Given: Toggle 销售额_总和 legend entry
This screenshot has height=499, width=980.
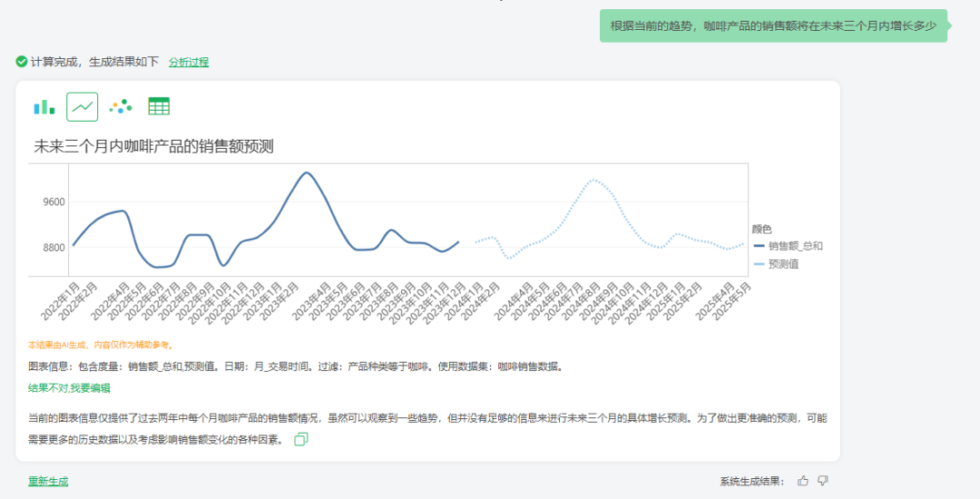Looking at the screenshot, I should (x=789, y=246).
